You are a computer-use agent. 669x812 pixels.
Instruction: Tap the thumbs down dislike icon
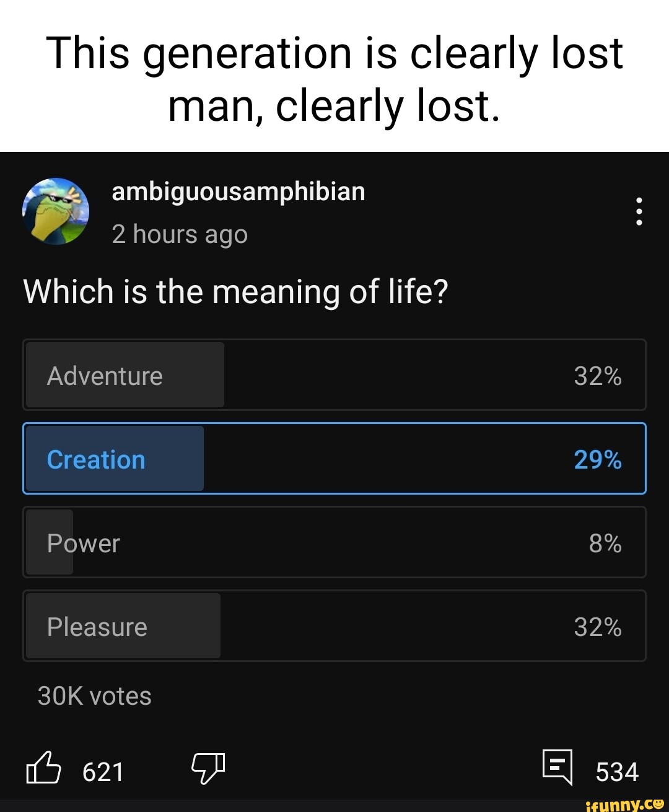pos(208,768)
